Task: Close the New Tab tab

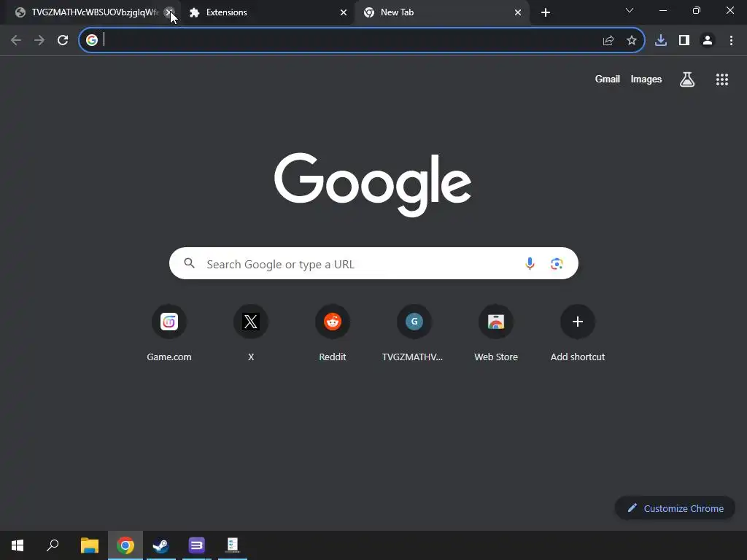Action: click(518, 12)
